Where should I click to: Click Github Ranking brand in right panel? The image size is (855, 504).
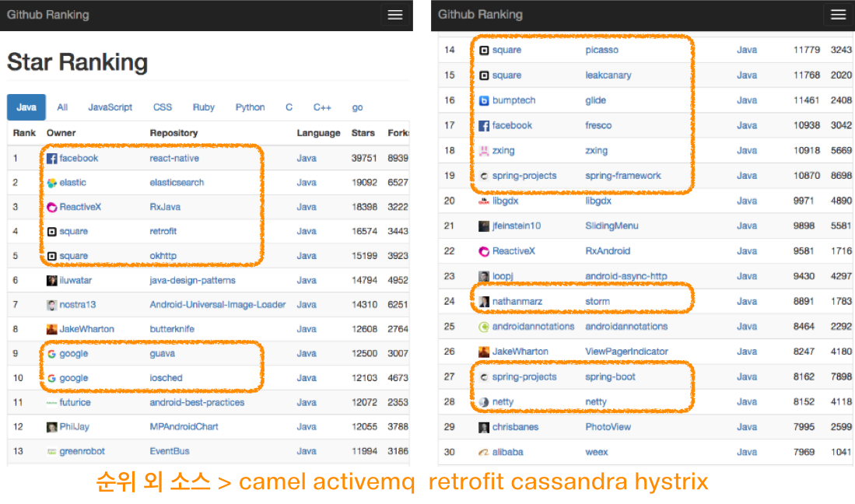click(x=480, y=15)
